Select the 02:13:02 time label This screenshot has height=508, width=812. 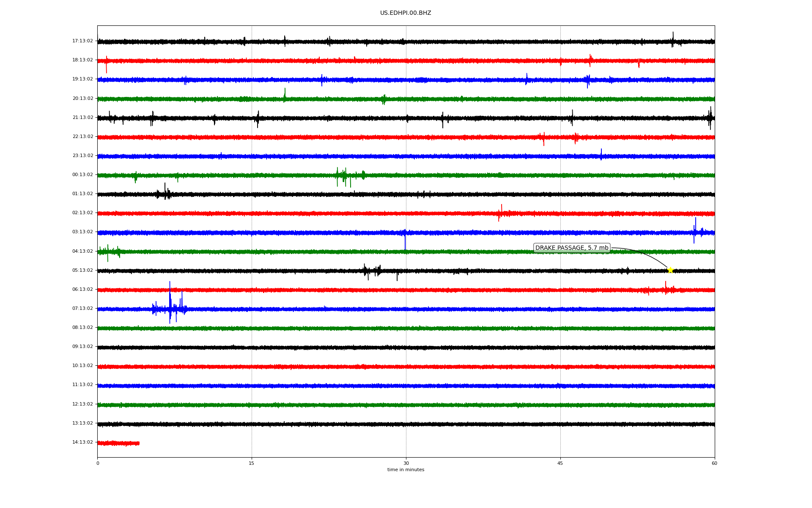(x=82, y=213)
